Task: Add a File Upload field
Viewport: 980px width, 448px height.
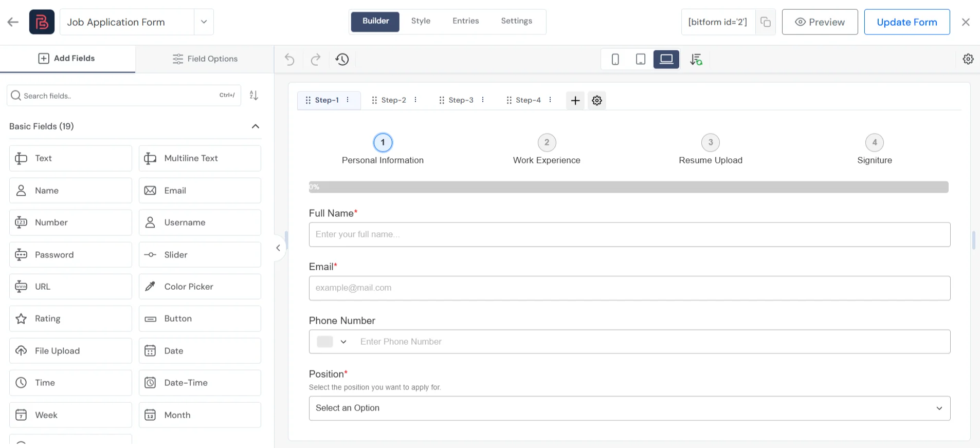Action: click(x=70, y=351)
